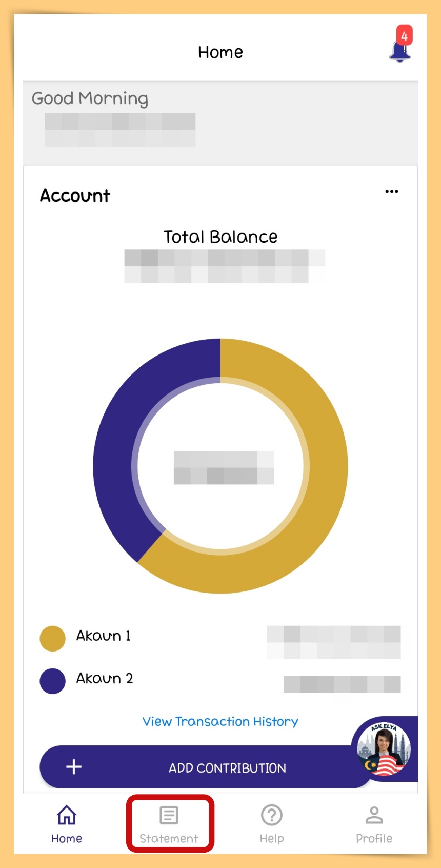Screen dimensions: 441x868
Task: Select the gold Akaun 1 color dot
Action: tap(52, 638)
